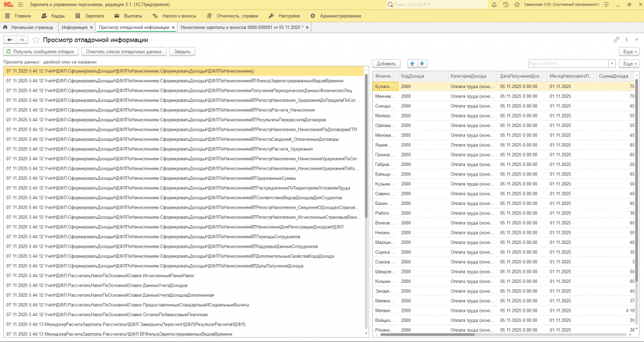Open favorites star in title bar
Viewport: 644px width, 342px height.
pos(517,4)
